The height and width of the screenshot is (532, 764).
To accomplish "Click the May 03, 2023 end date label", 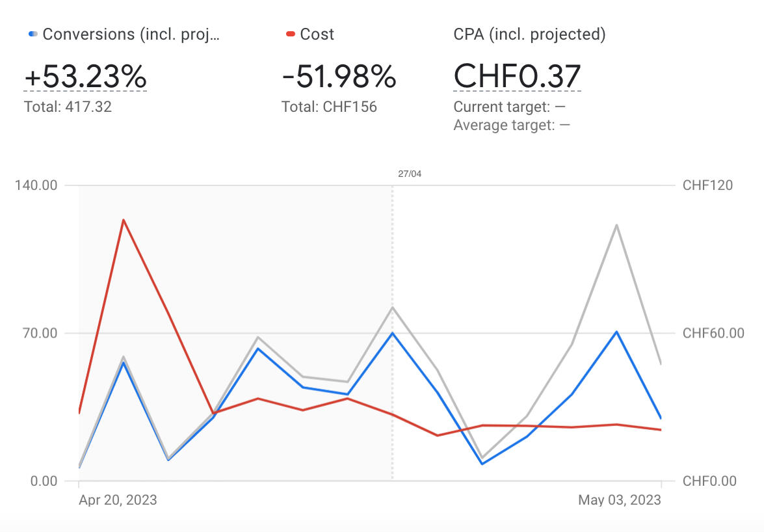I will click(620, 500).
